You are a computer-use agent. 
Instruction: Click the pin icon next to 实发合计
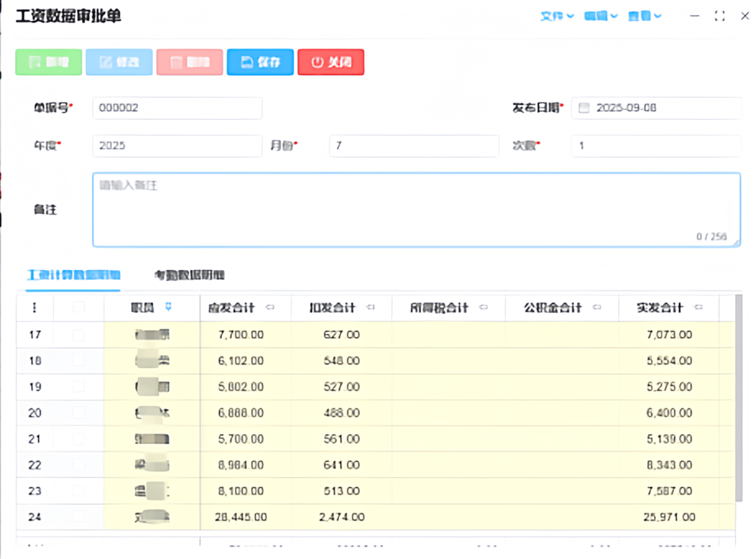tap(698, 307)
